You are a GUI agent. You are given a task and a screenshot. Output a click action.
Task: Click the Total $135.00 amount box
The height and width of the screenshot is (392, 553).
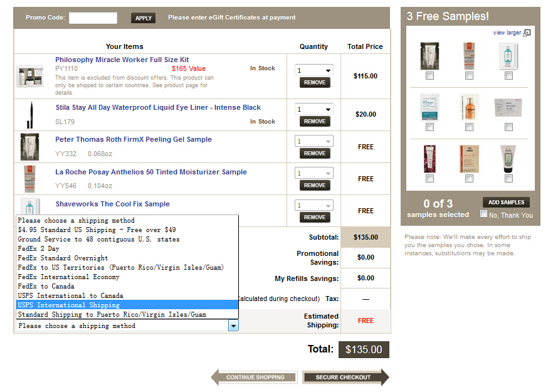pos(364,349)
